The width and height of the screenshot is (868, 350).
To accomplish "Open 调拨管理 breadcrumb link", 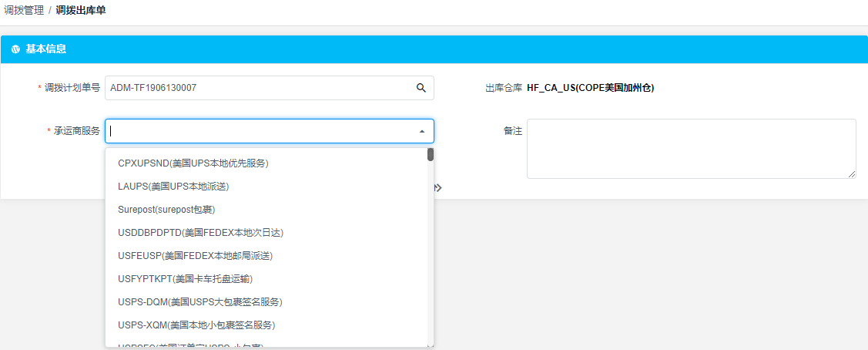I will [24, 11].
